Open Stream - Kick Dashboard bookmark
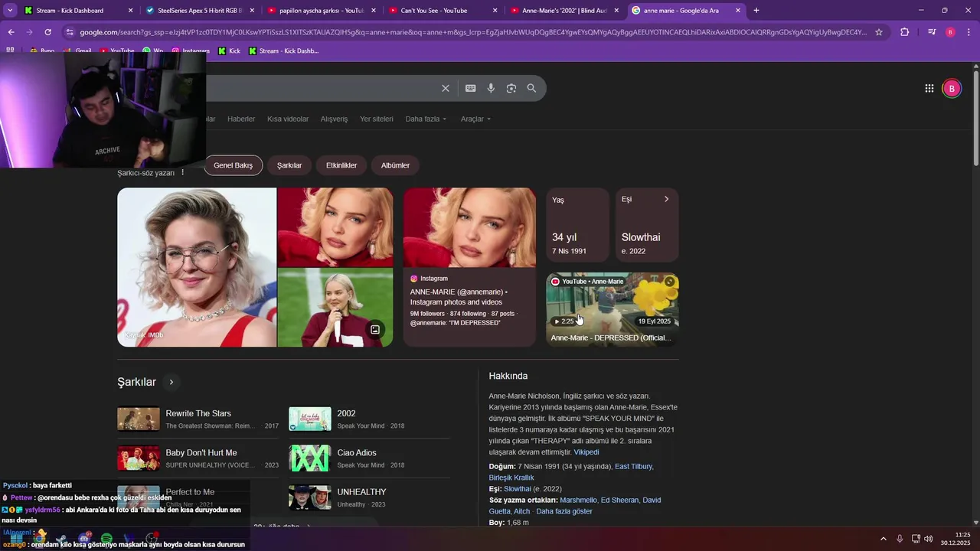 tap(283, 51)
